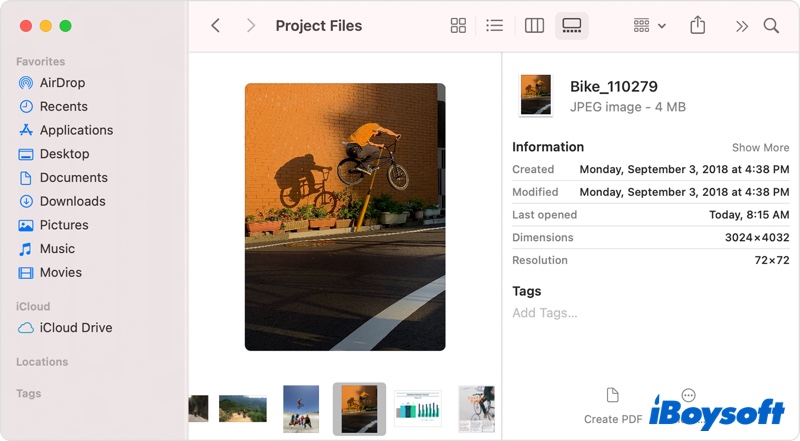Expand hidden toolbar items with double chevron
This screenshot has width=800, height=441.
point(741,26)
